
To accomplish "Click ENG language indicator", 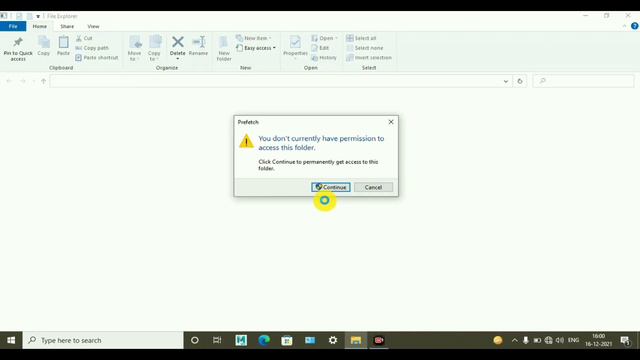I will (x=573, y=340).
